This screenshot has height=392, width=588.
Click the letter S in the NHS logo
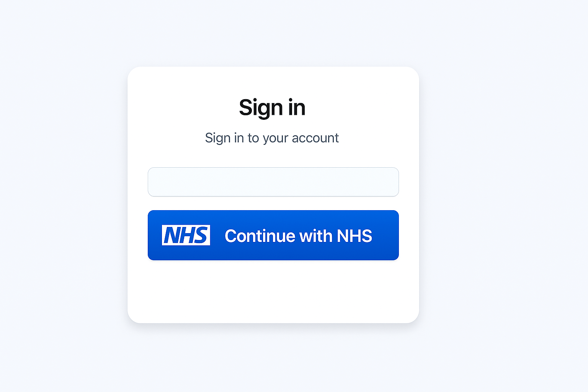coord(201,235)
